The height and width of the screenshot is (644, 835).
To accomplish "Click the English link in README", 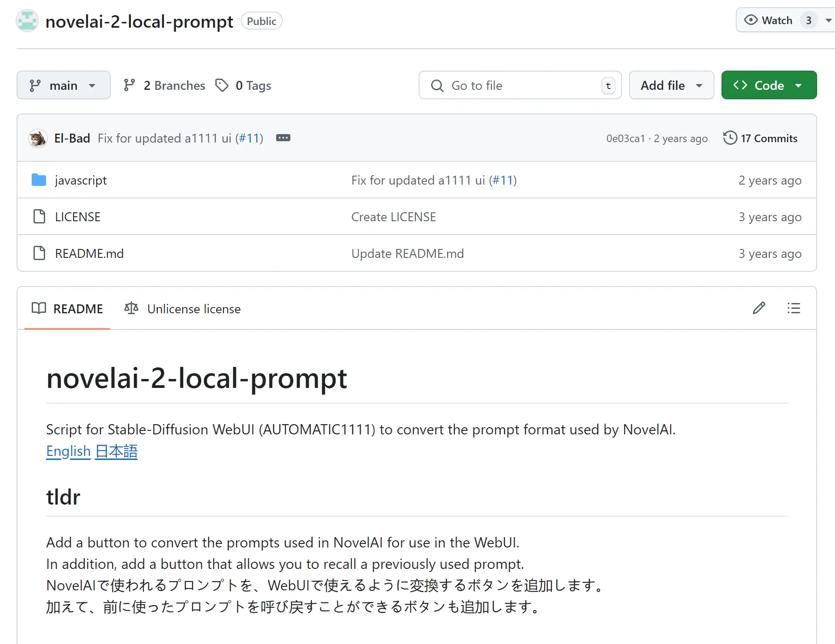I will point(68,451).
